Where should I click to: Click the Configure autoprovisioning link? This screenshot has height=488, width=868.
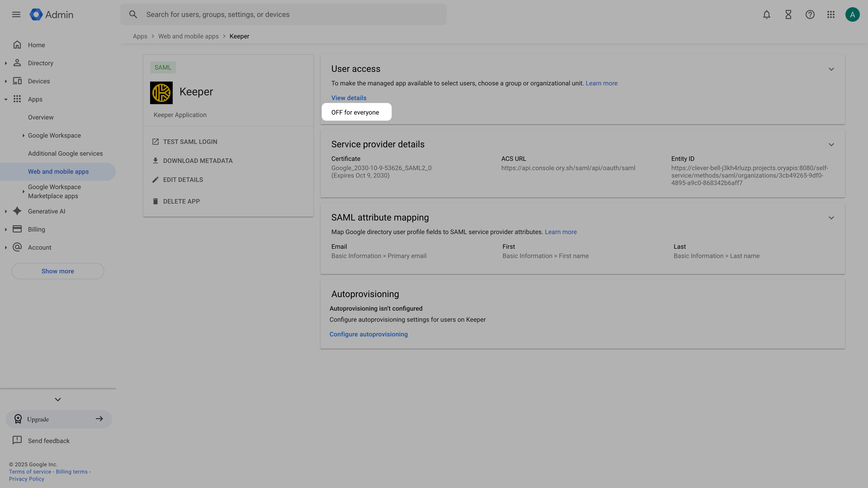(369, 334)
